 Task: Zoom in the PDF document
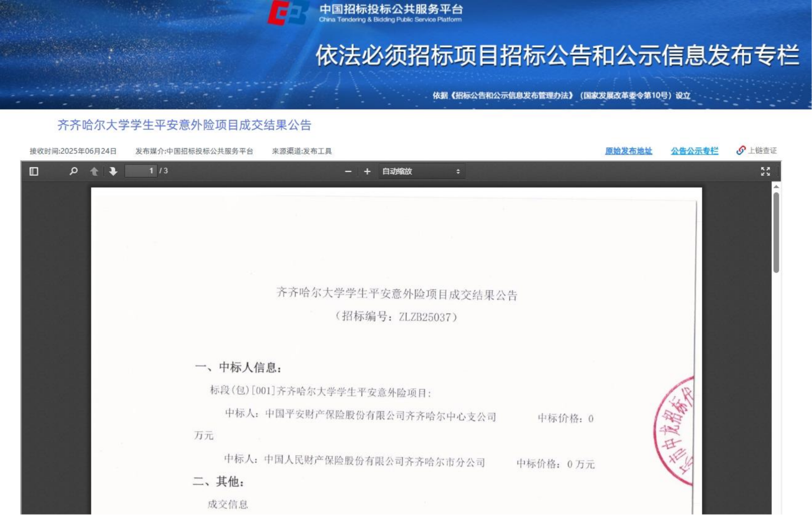tap(367, 172)
